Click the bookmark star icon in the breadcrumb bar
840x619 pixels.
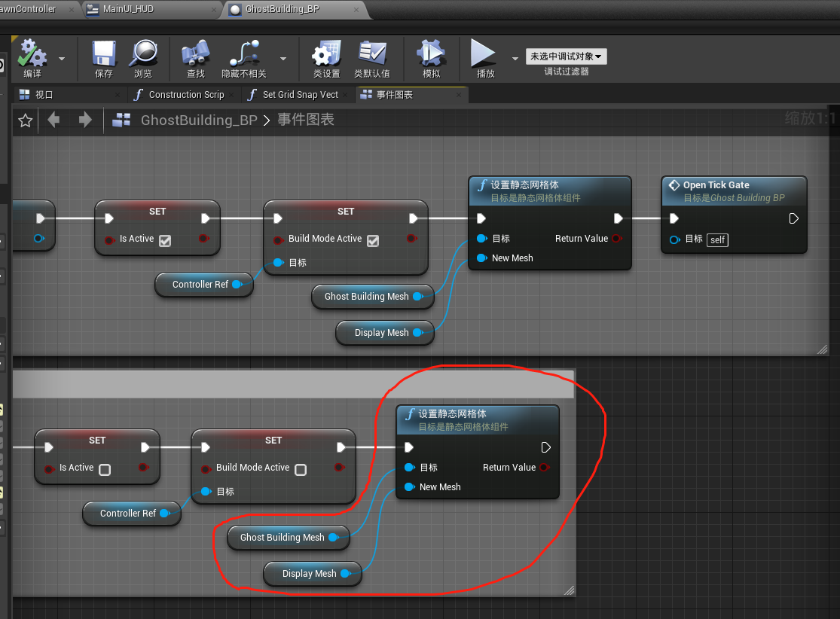[25, 120]
